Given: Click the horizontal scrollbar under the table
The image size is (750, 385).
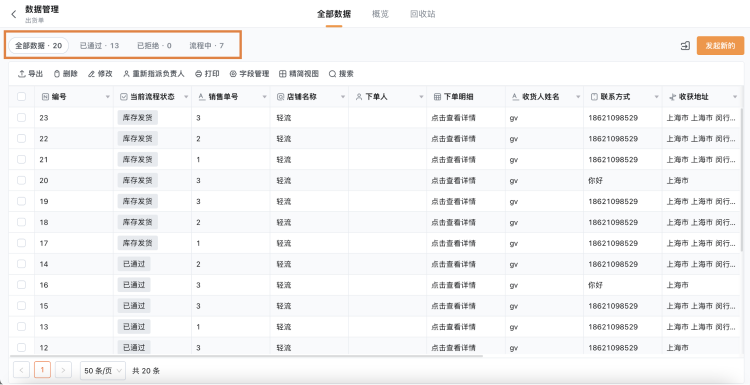Looking at the screenshot, I should [246, 355].
